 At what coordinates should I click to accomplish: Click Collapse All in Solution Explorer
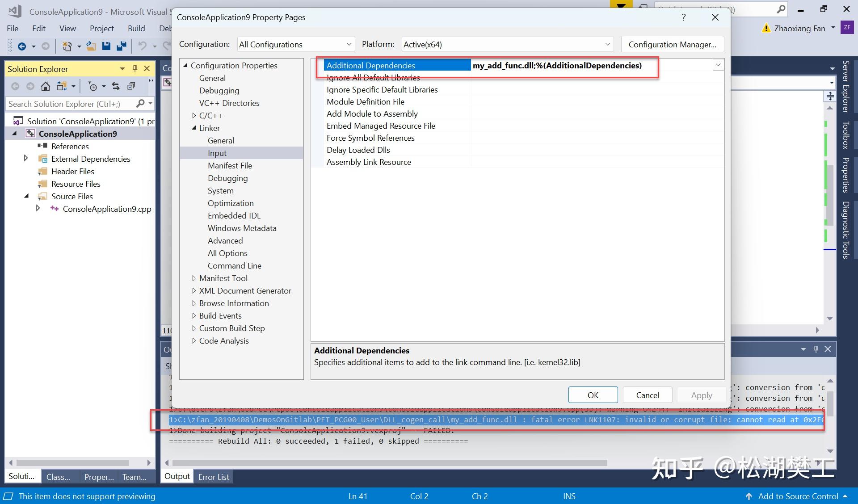click(131, 86)
